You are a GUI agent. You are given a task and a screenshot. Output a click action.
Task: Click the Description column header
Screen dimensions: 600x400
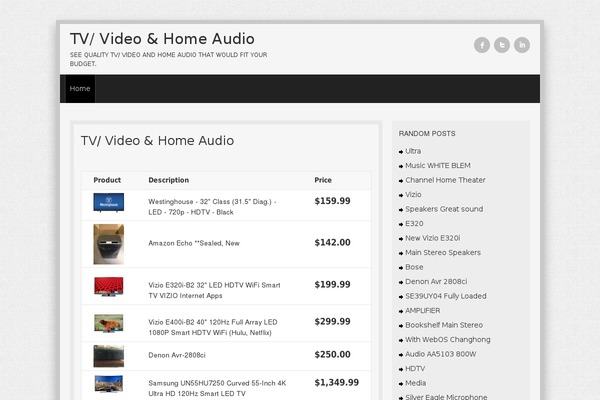[169, 180]
